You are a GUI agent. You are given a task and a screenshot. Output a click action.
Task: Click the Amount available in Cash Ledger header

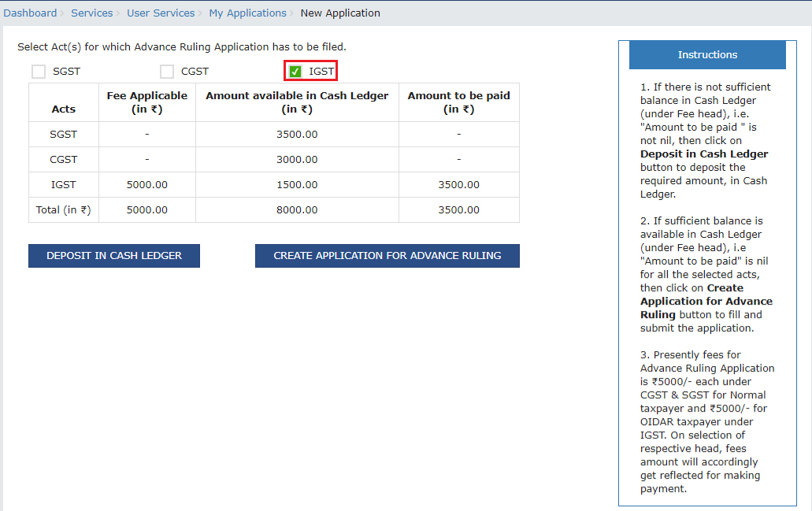297,102
